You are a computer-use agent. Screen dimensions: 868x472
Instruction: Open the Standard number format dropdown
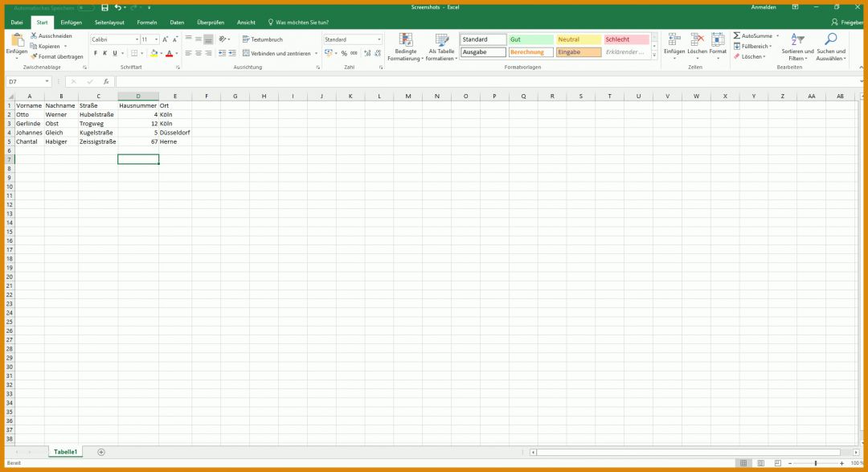coord(379,39)
